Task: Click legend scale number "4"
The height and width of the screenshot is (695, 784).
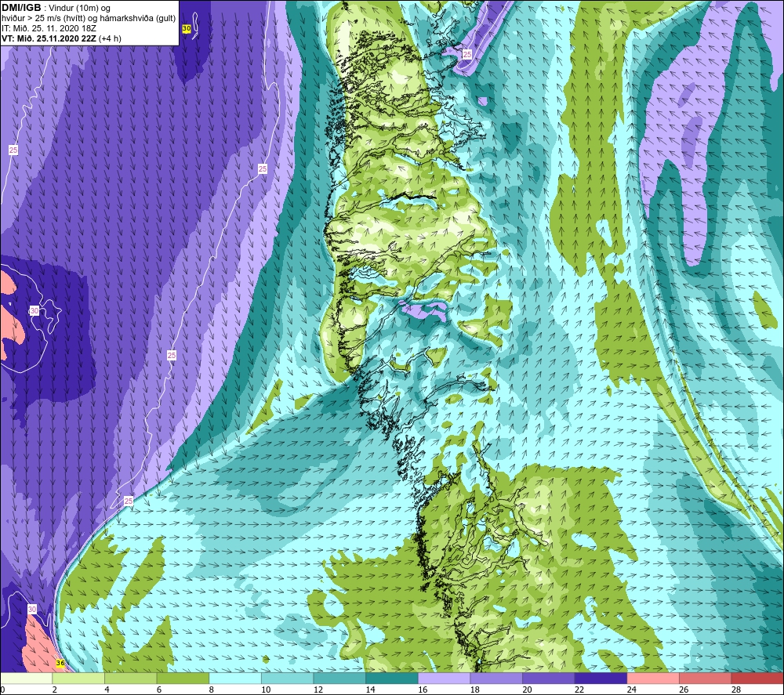Action: tap(107, 690)
